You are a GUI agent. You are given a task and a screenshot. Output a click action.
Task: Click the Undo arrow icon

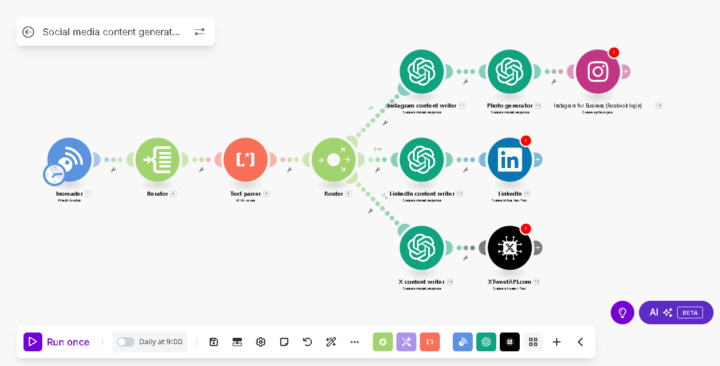pyautogui.click(x=307, y=342)
